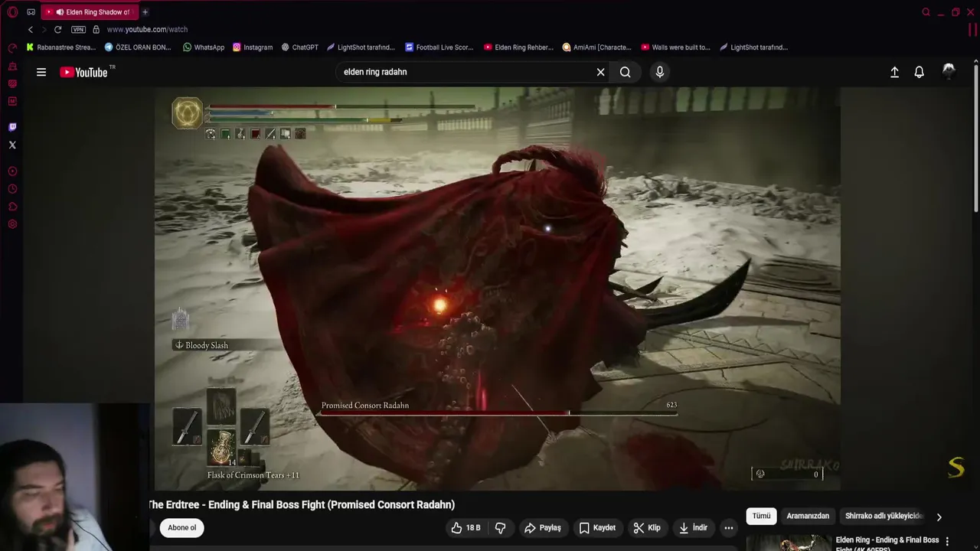Open more actions three-dot menu

point(729,527)
